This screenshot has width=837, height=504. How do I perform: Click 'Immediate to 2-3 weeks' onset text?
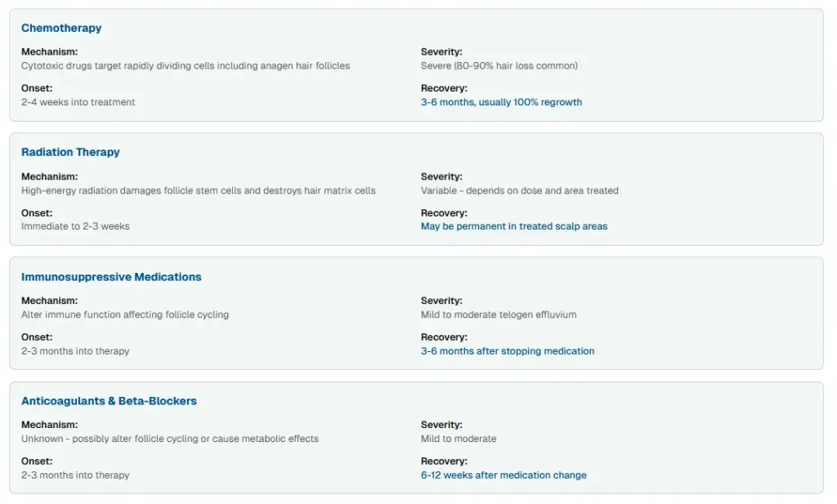[75, 226]
